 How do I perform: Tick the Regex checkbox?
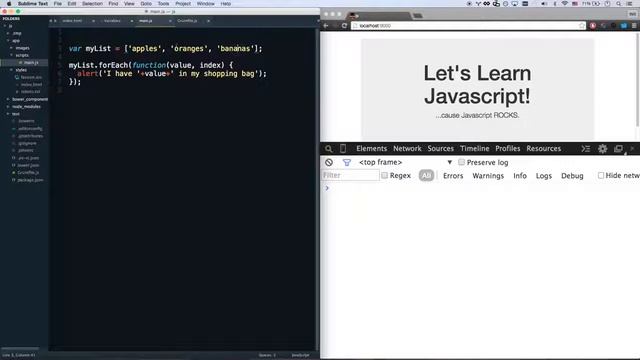click(x=384, y=175)
